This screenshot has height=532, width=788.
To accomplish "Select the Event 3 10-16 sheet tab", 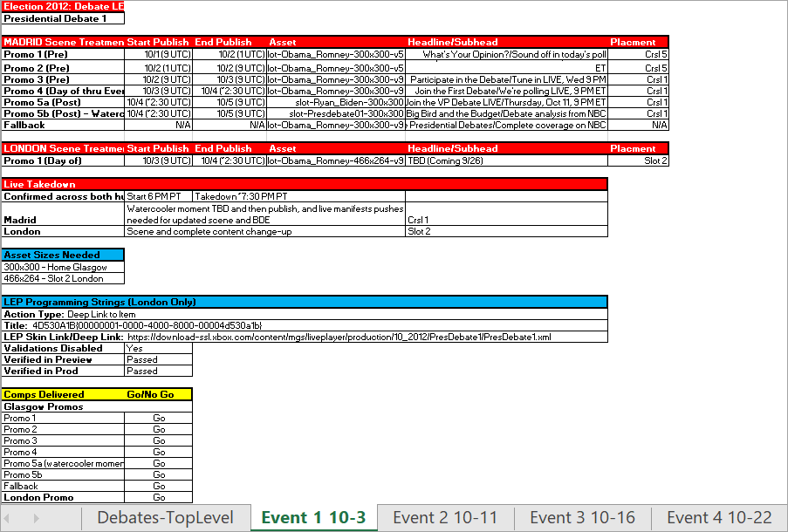I will (582, 518).
